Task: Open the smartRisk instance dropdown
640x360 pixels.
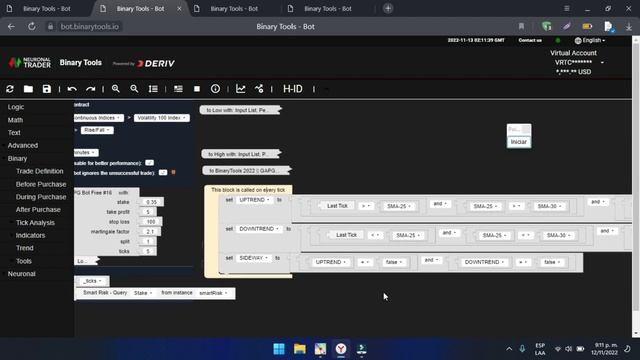Action: point(213,293)
